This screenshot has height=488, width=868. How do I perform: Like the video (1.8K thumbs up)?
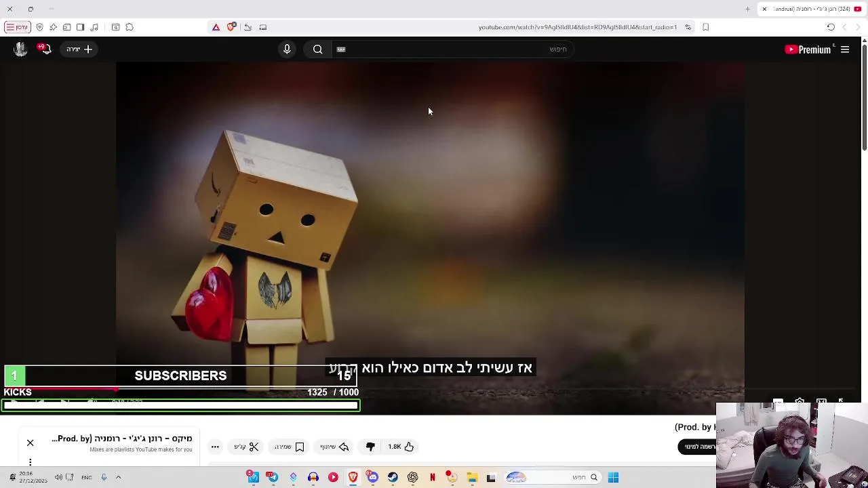pyautogui.click(x=401, y=447)
